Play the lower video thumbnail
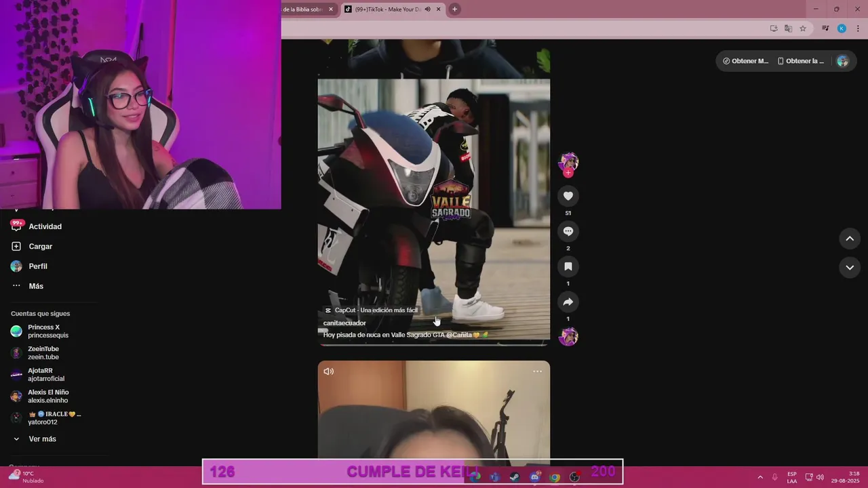The image size is (868, 488). tap(434, 415)
